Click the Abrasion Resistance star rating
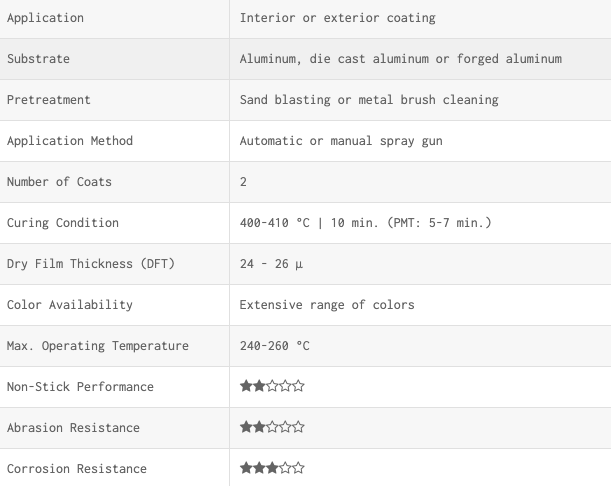The height and width of the screenshot is (486, 611). [272, 427]
